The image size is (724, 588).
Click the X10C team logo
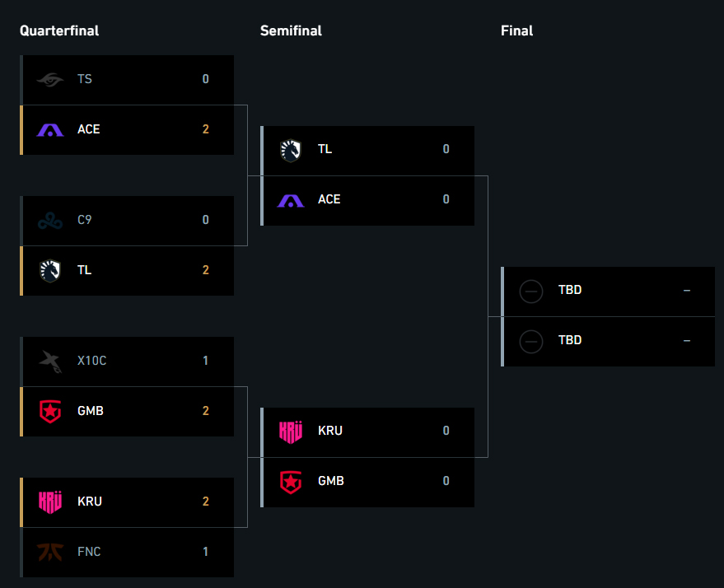click(50, 361)
